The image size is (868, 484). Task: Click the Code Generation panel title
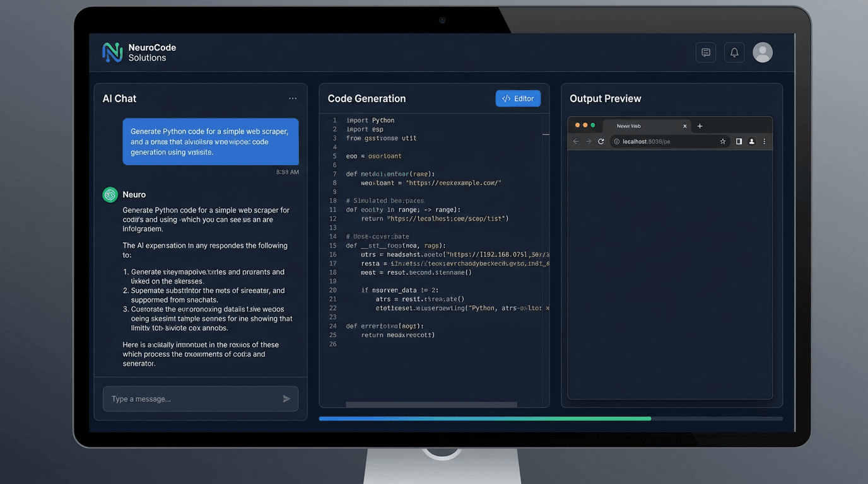pyautogui.click(x=367, y=98)
